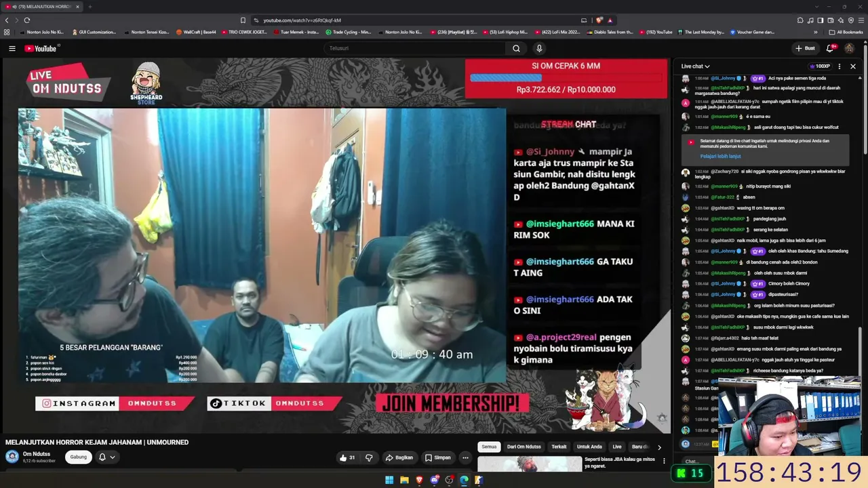
Task: Click the Simpan save button
Action: click(438, 457)
